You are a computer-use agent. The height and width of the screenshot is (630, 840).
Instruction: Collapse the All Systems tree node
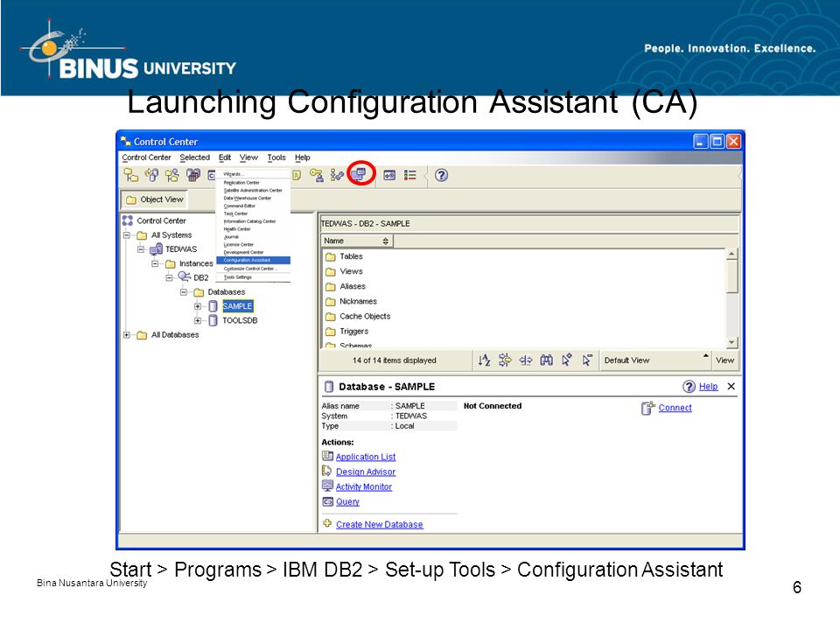[x=127, y=235]
